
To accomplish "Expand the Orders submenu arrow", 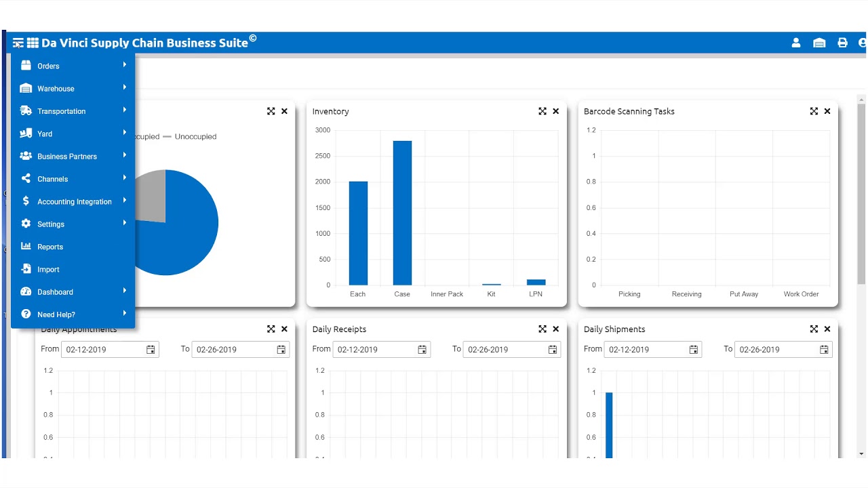I will pyautogui.click(x=125, y=64).
